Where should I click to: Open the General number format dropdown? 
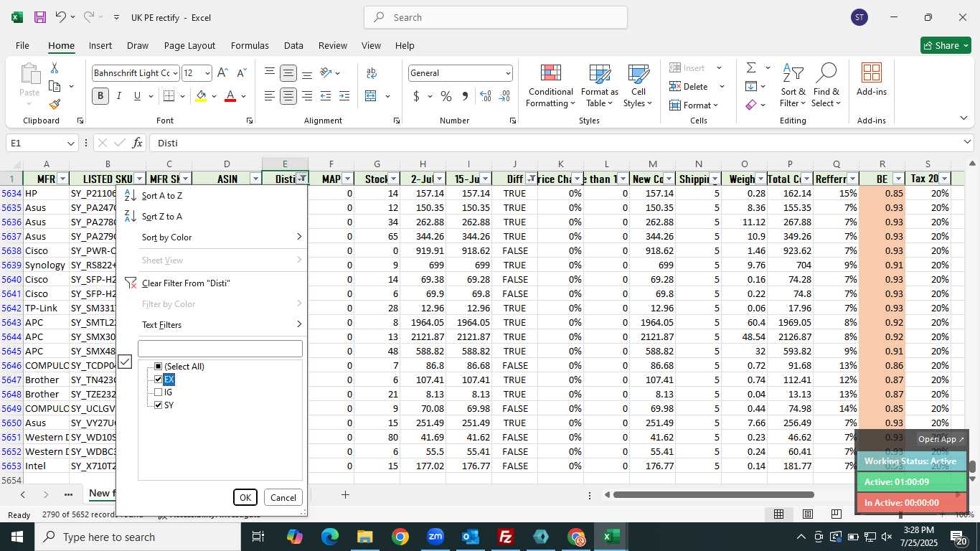(x=508, y=73)
